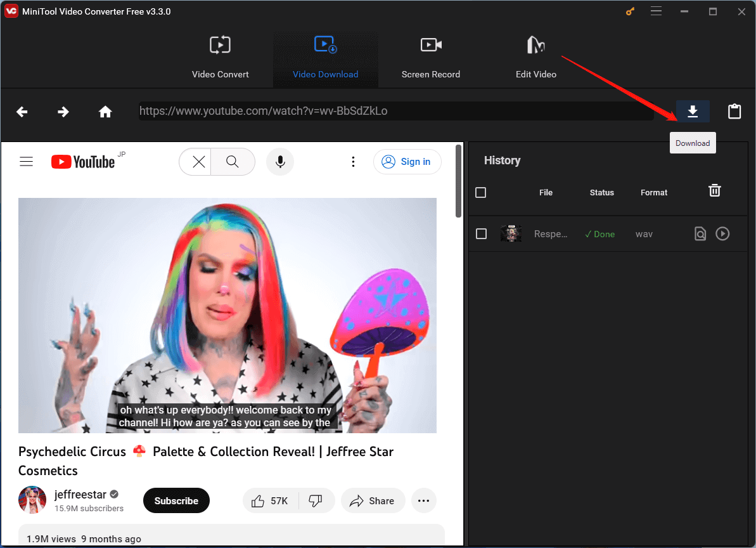
Task: Click the 'Respe...' file name
Action: [x=551, y=234]
